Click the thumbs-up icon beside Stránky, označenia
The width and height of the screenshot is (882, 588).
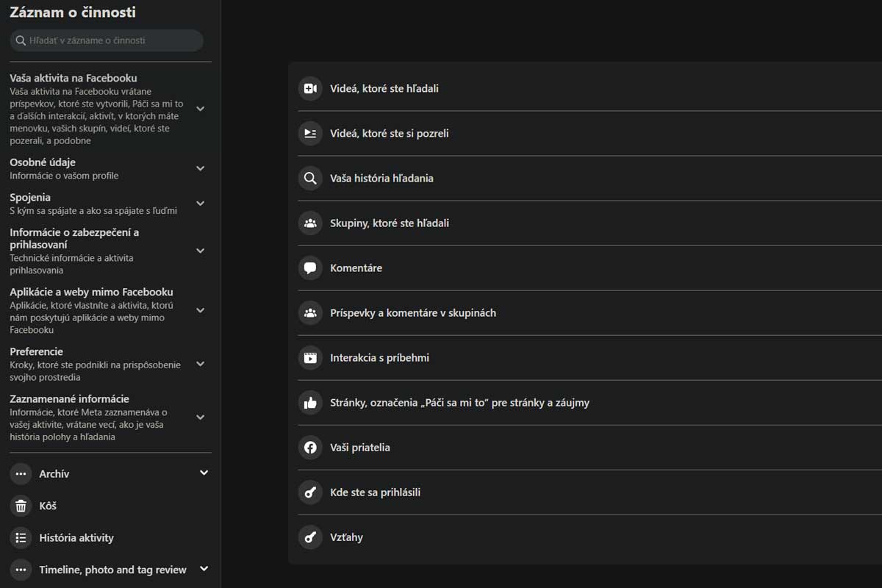(x=310, y=403)
